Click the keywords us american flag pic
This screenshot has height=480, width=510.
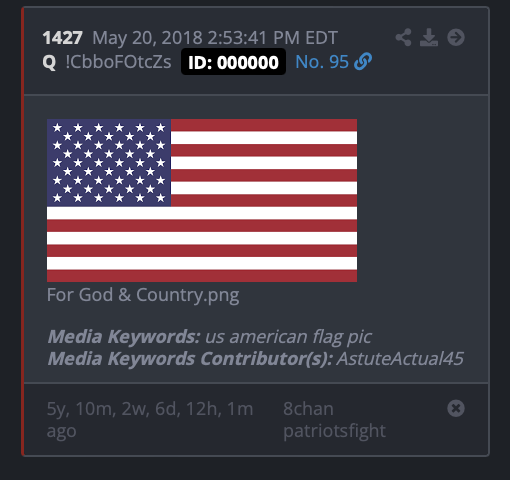[288, 337]
